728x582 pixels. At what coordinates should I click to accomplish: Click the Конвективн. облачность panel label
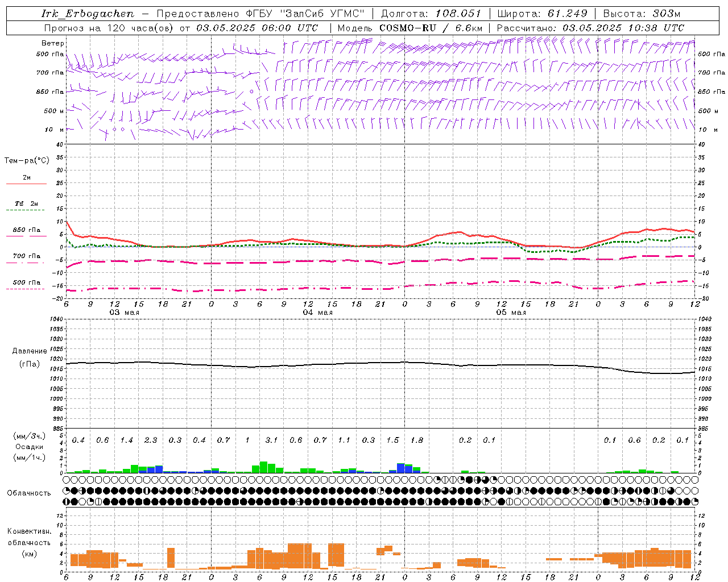pos(29,537)
